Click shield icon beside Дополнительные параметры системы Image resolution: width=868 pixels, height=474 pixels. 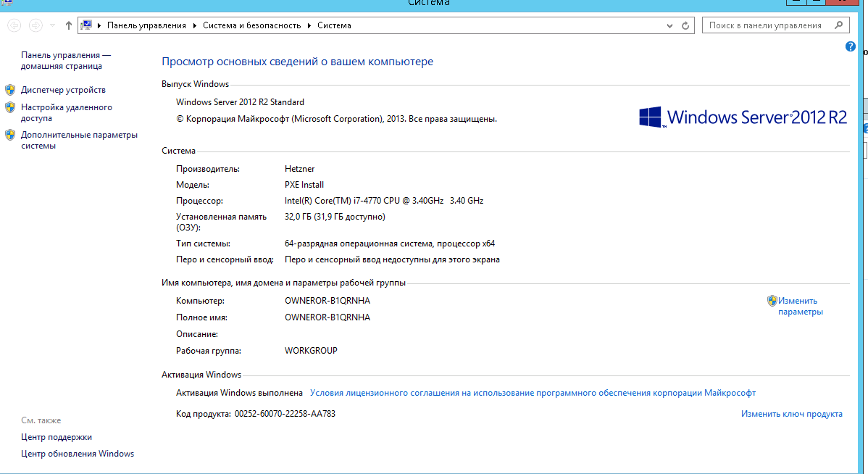(11, 135)
